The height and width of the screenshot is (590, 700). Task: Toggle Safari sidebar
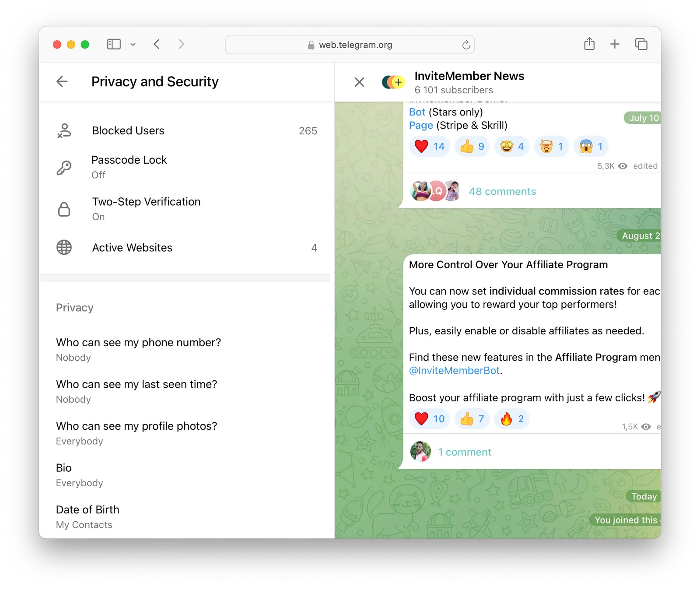point(114,44)
